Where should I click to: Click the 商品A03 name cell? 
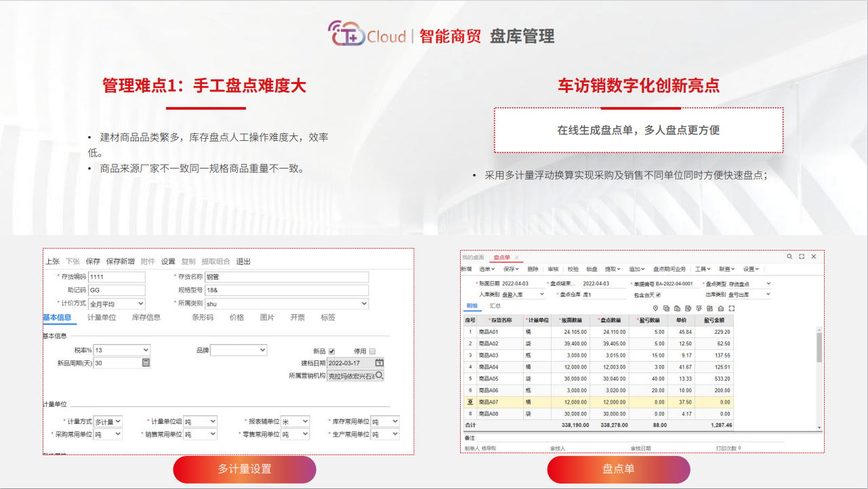coord(500,355)
